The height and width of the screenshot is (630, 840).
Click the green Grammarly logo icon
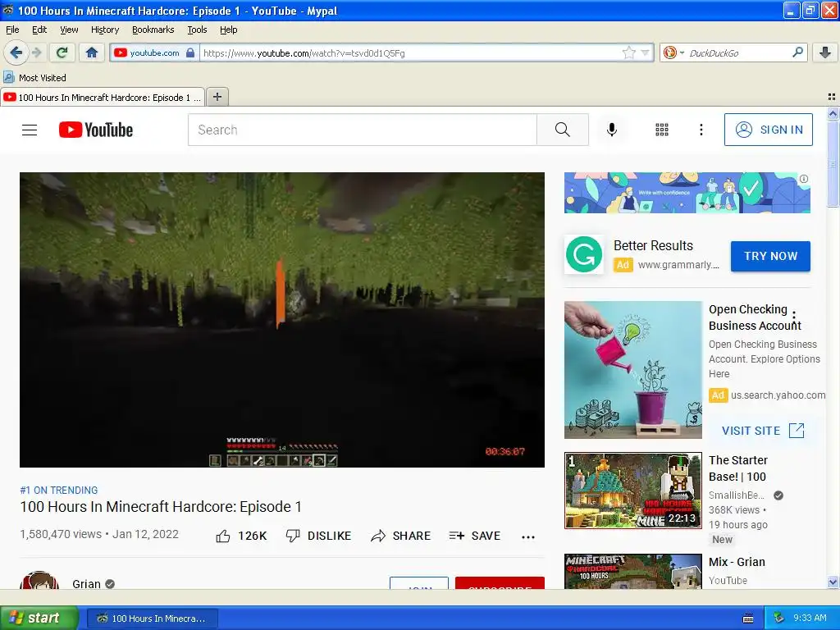[584, 254]
